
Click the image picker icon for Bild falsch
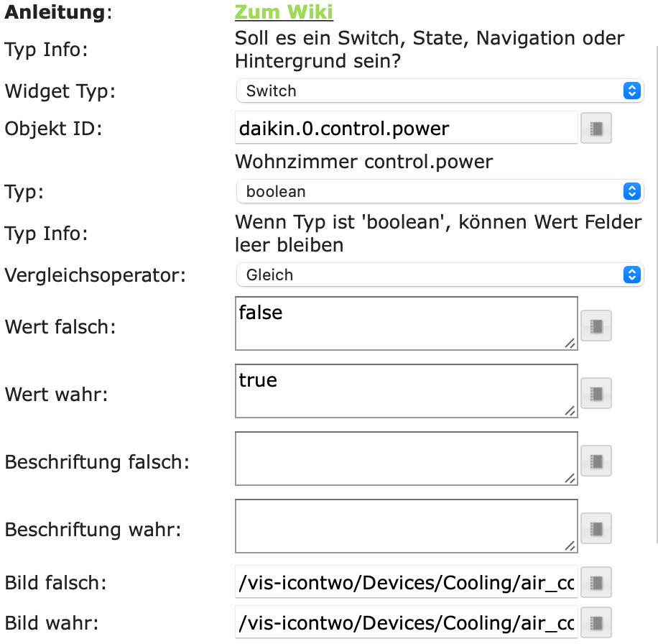pos(596,582)
